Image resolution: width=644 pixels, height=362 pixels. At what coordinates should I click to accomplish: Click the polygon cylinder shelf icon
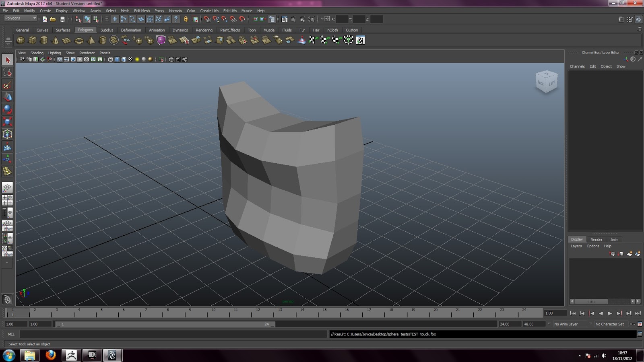point(44,40)
